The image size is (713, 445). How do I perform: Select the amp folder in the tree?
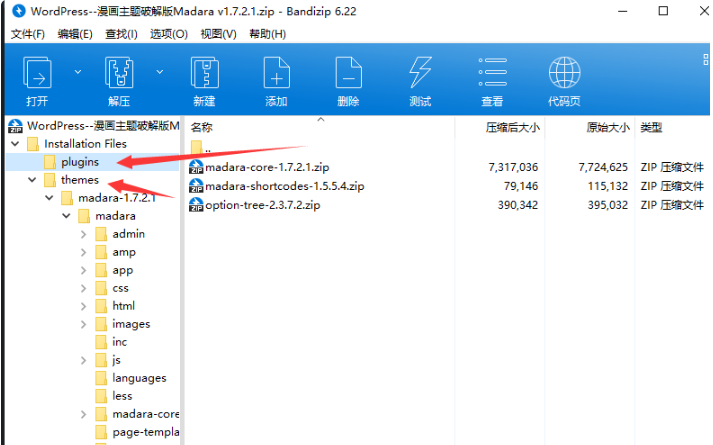(124, 252)
